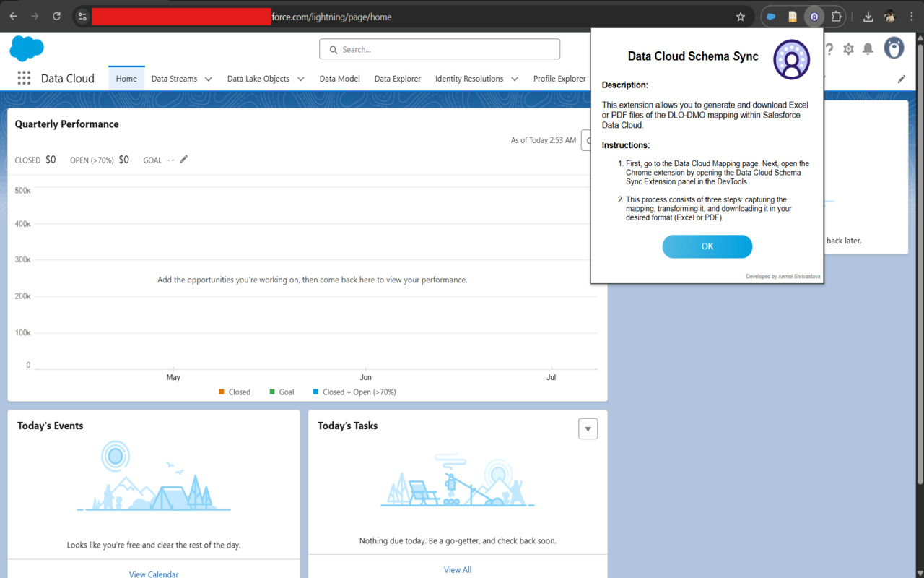Bookmark this page with the star icon
The image size is (924, 578).
click(x=740, y=17)
